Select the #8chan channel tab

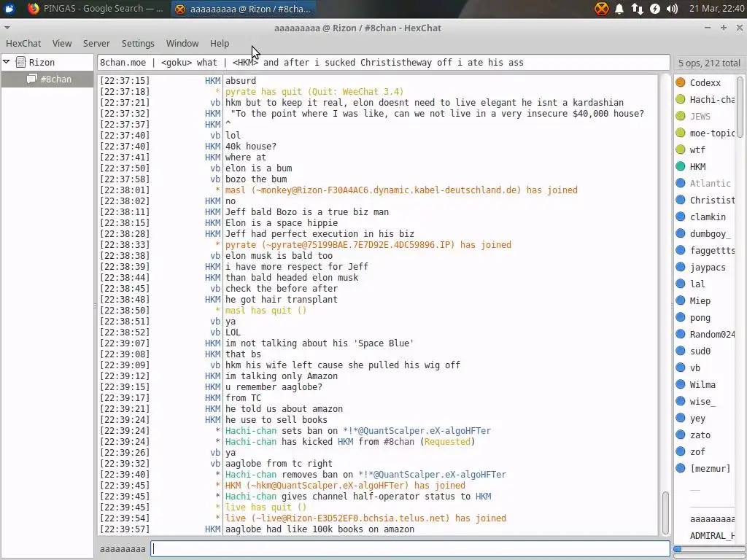pyautogui.click(x=49, y=79)
